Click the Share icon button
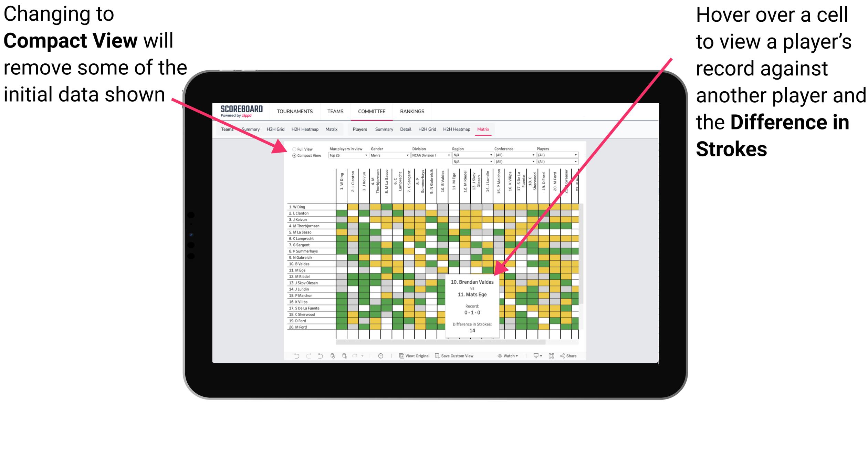868x467 pixels. [575, 356]
